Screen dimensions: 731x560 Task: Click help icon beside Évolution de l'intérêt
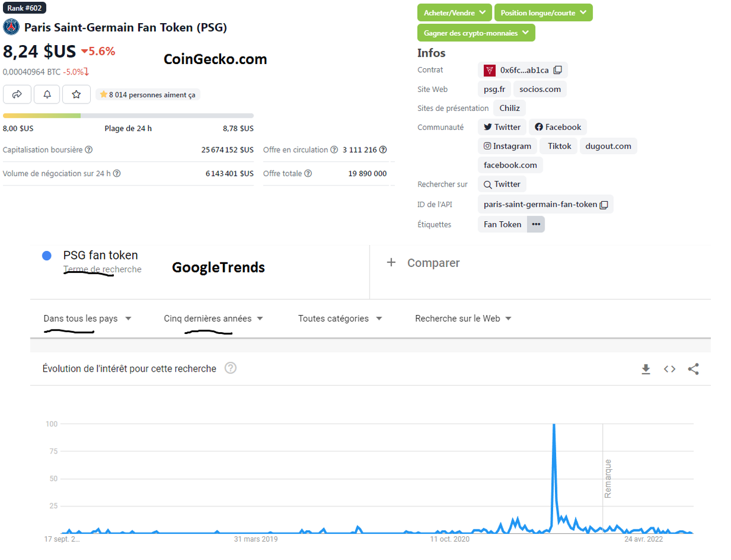click(231, 368)
